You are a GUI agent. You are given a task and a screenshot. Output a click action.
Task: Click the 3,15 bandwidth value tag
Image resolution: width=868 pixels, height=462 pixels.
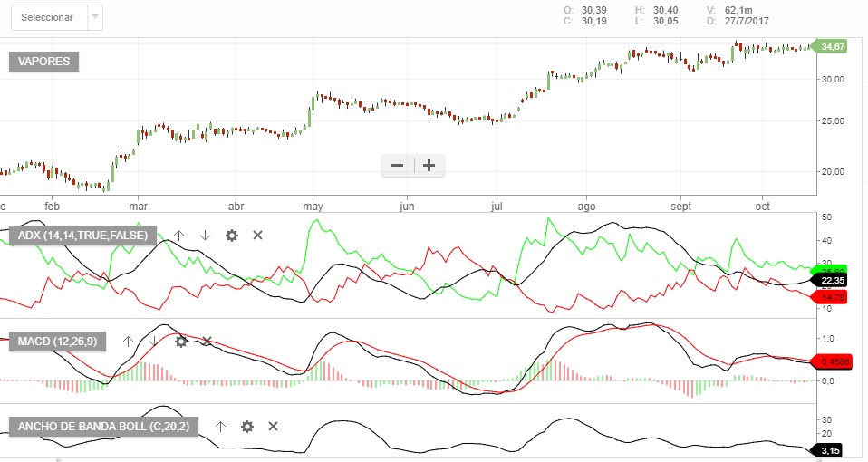(827, 451)
